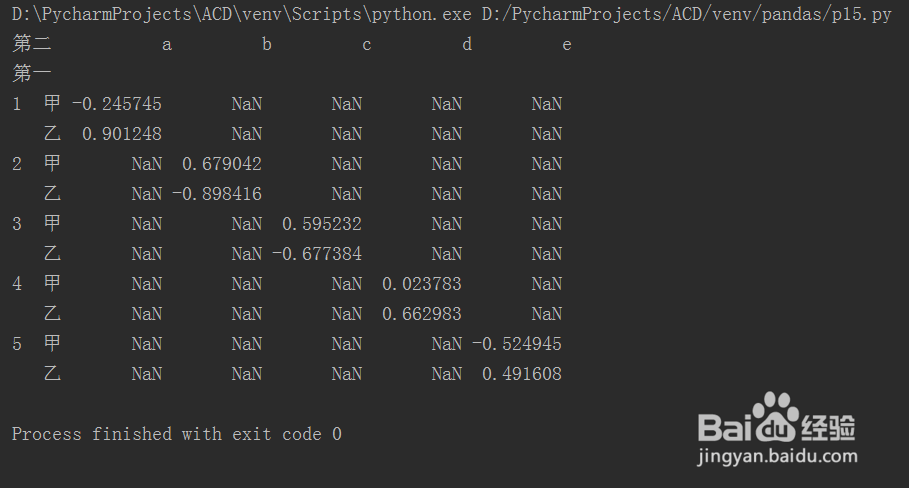Viewport: 909px width, 488px height.
Task: Click the 第一 index level label
Action: click(x=31, y=74)
